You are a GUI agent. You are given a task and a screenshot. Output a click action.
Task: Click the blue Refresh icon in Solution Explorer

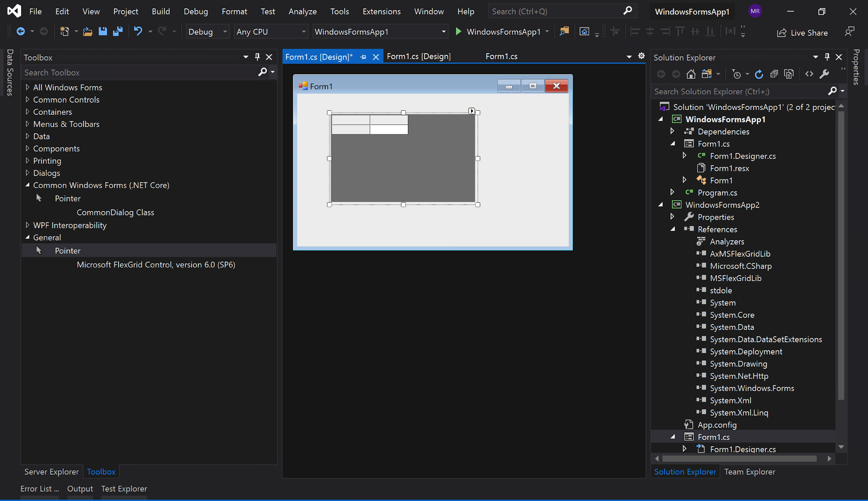[759, 74]
